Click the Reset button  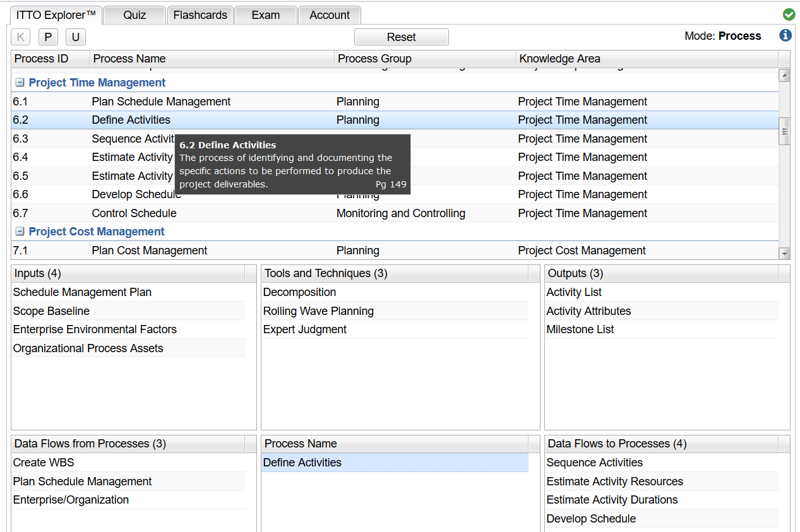tap(401, 37)
